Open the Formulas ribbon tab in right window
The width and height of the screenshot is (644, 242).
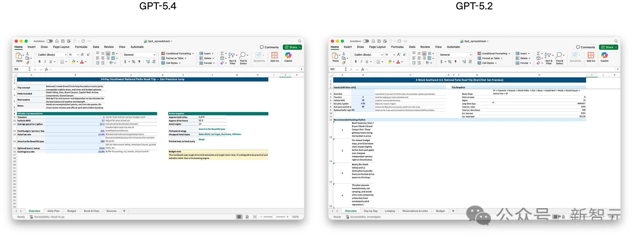(397, 47)
